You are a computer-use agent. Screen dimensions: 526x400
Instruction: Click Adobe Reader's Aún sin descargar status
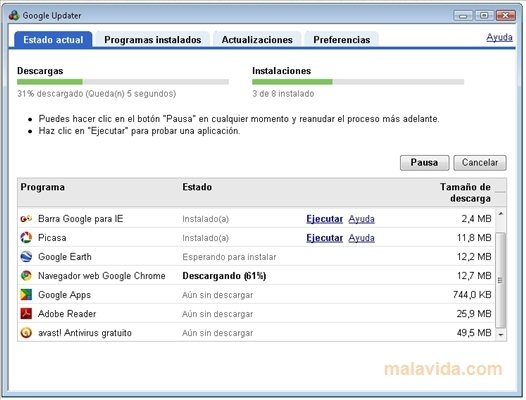(217, 314)
